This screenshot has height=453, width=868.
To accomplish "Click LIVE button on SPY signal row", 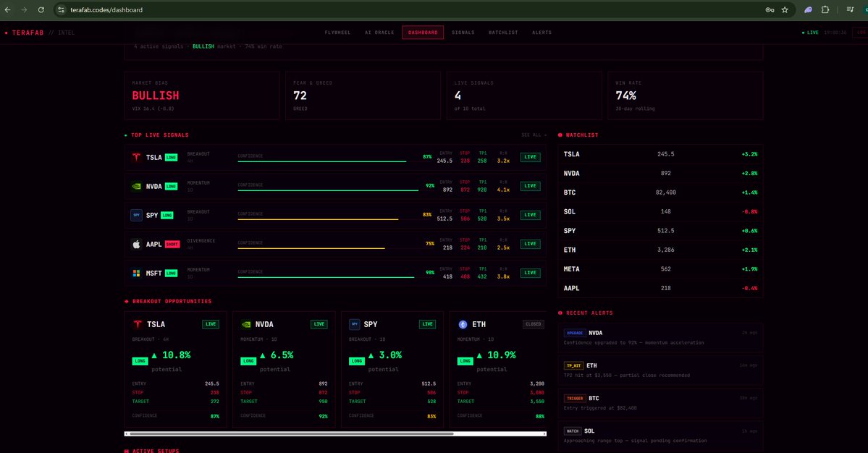I will pos(531,215).
